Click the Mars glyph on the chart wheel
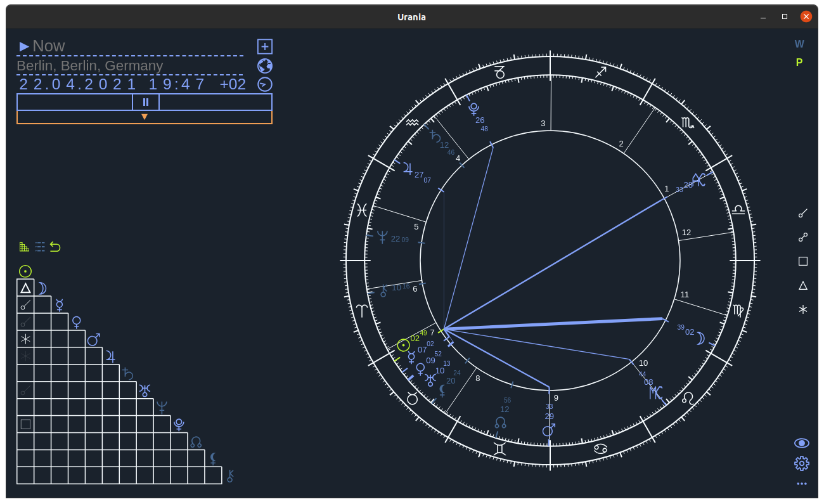Viewport: 824px width, 504px height. [548, 431]
